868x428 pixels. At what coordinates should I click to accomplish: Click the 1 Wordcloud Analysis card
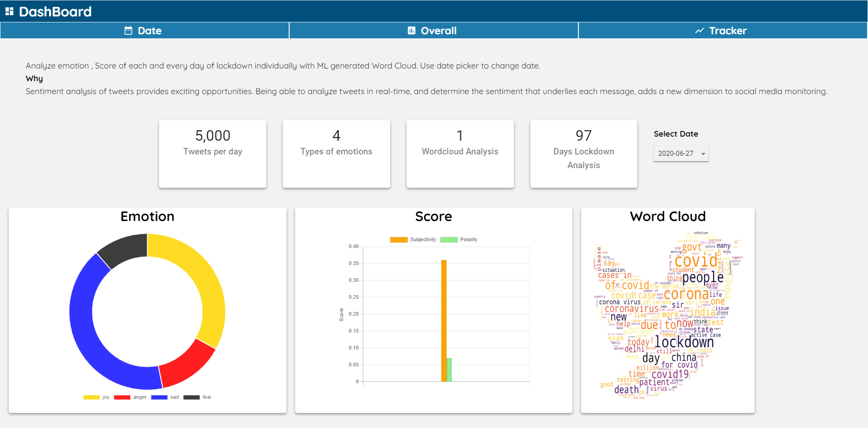coord(460,154)
